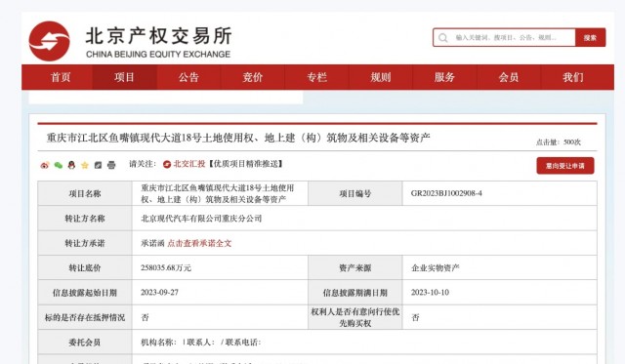The height and width of the screenshot is (364, 625).
Task: Click the magnifier search icon
Action: tap(442, 38)
